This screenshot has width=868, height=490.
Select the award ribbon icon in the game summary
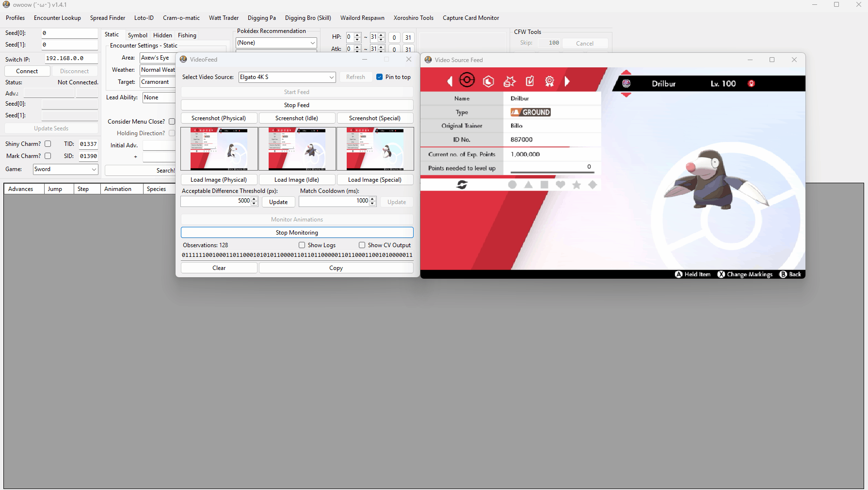pos(549,81)
